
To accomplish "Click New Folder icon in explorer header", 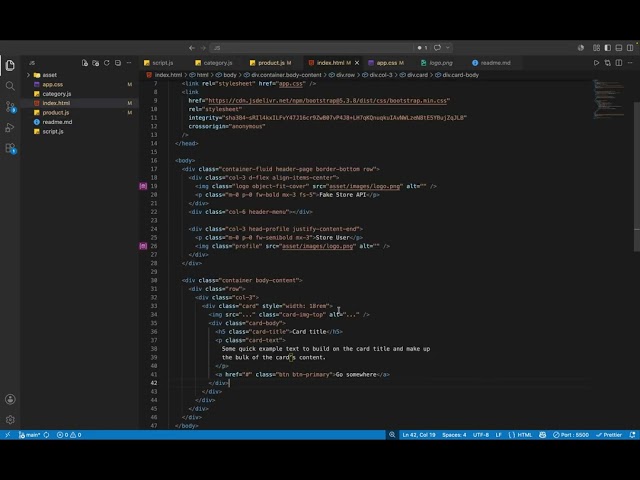I will click(96, 63).
